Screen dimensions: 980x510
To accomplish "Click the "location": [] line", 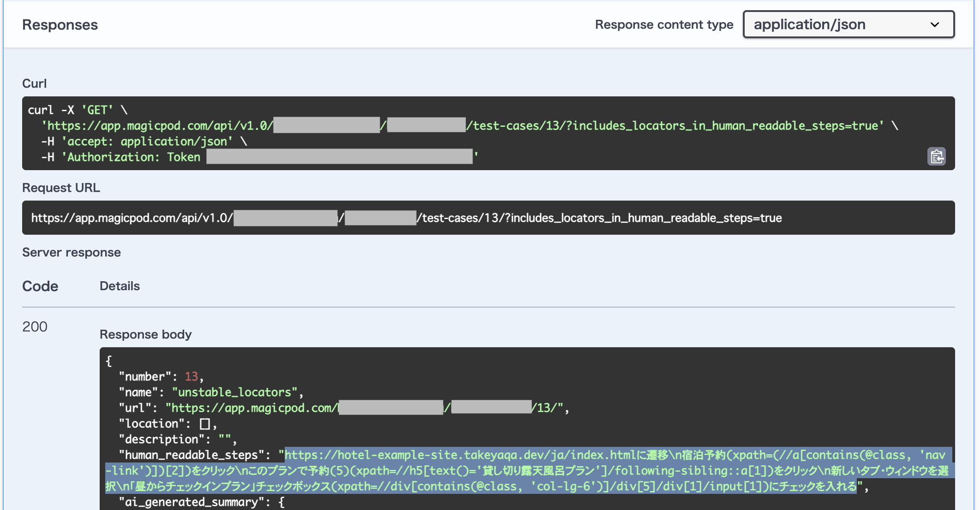I will click(167, 424).
